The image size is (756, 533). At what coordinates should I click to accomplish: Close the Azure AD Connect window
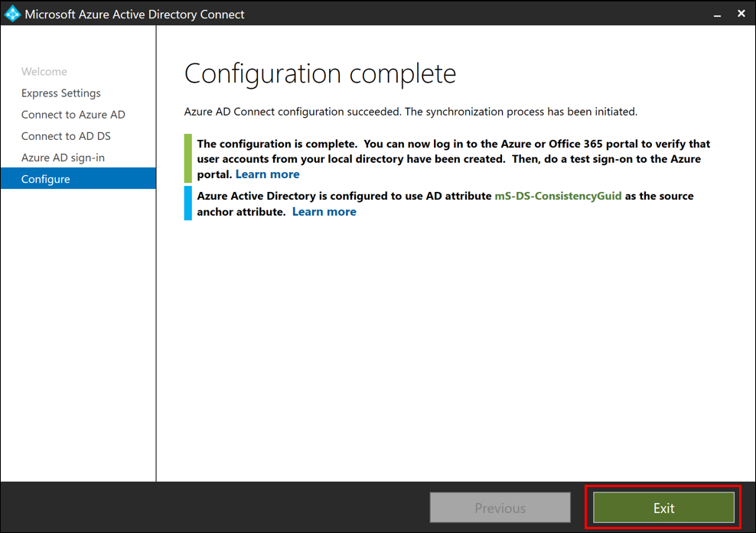click(x=741, y=14)
